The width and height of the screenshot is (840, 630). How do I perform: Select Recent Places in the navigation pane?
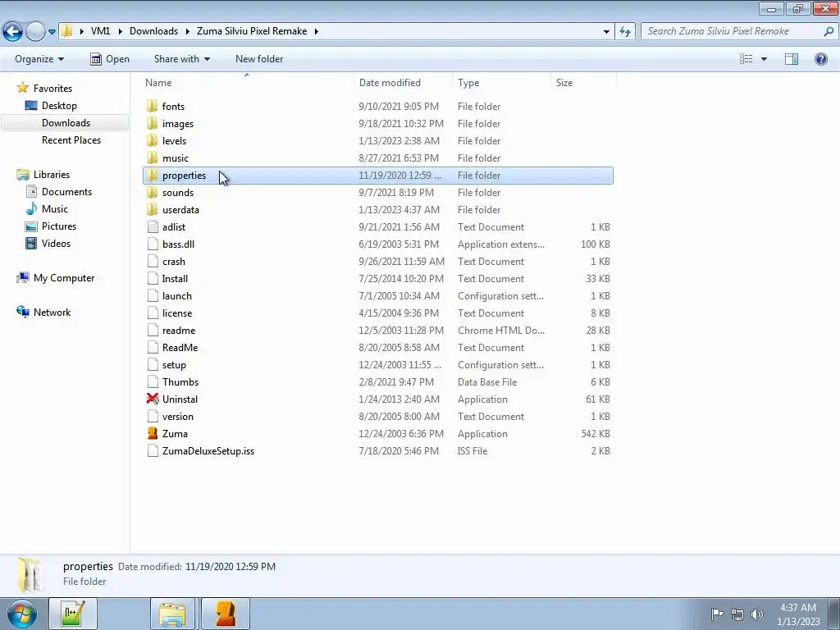point(71,139)
